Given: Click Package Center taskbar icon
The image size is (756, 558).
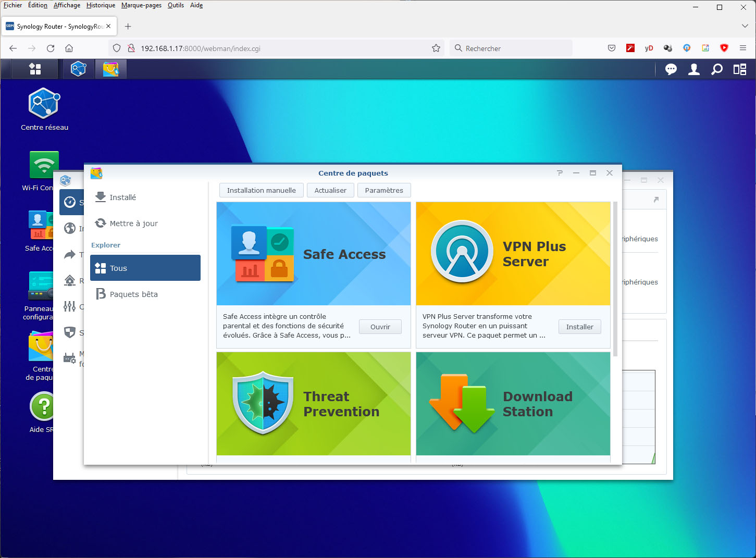Looking at the screenshot, I should coord(110,69).
